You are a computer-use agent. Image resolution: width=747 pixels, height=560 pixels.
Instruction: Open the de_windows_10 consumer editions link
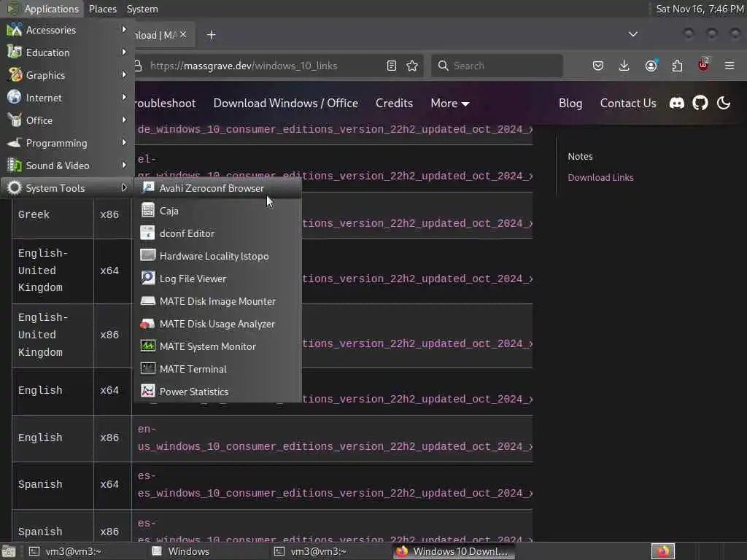[335, 130]
